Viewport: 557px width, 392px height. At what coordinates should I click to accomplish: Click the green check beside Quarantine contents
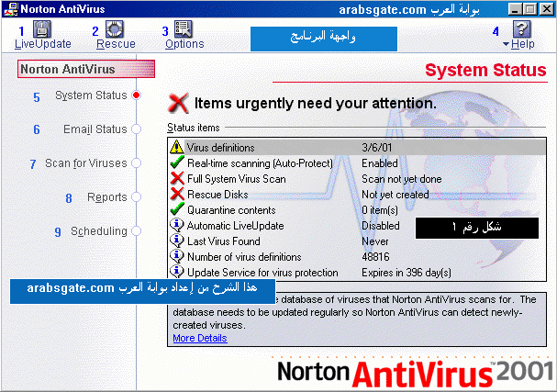pyautogui.click(x=177, y=209)
